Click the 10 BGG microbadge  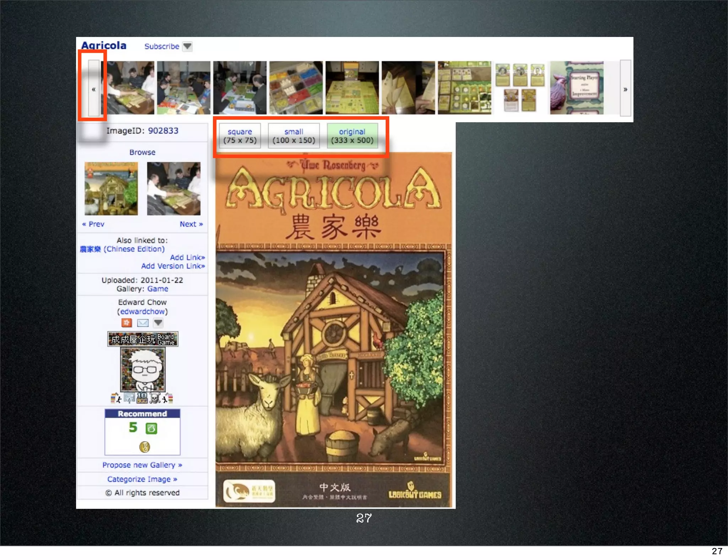click(142, 398)
